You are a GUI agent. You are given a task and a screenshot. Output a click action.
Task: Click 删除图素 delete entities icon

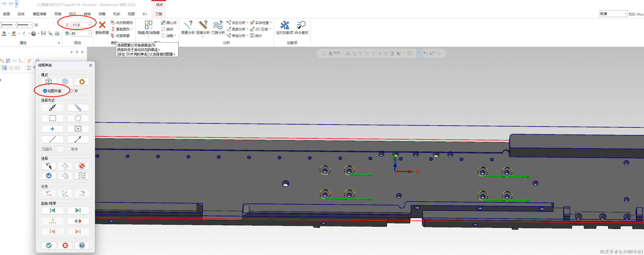click(x=102, y=28)
